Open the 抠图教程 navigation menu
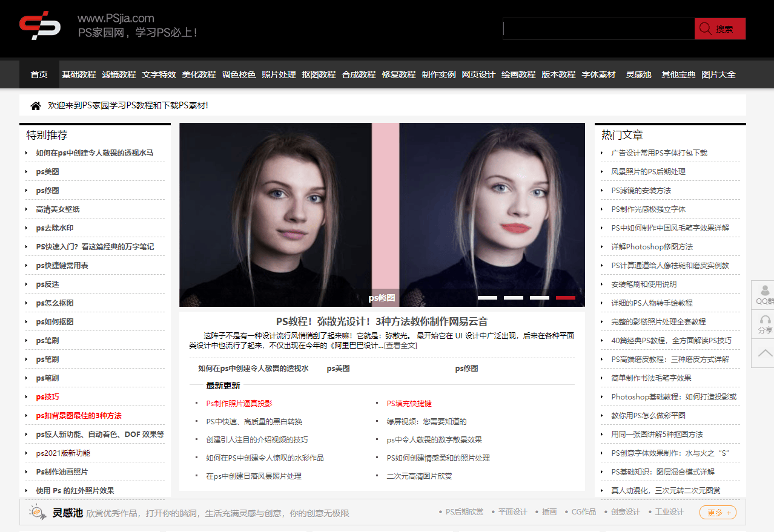The width and height of the screenshot is (774, 532). point(319,74)
